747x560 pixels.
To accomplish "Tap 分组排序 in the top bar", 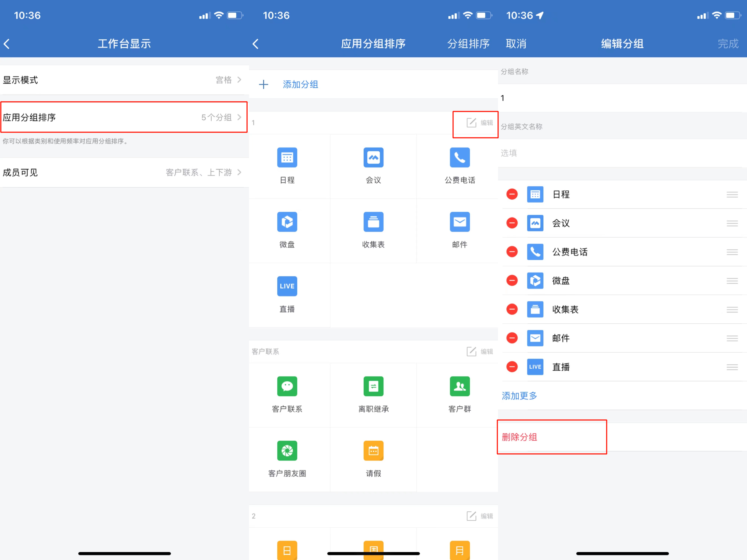I will (468, 44).
